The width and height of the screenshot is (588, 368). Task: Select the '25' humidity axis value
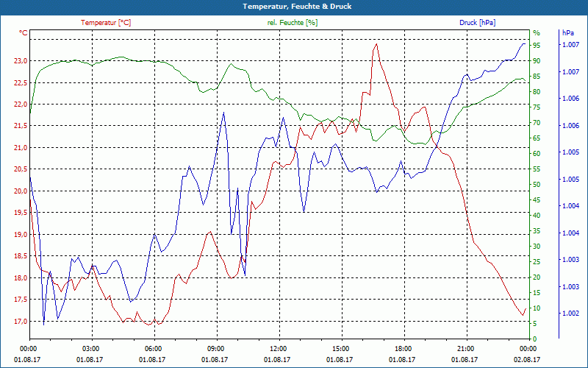[x=537, y=262]
